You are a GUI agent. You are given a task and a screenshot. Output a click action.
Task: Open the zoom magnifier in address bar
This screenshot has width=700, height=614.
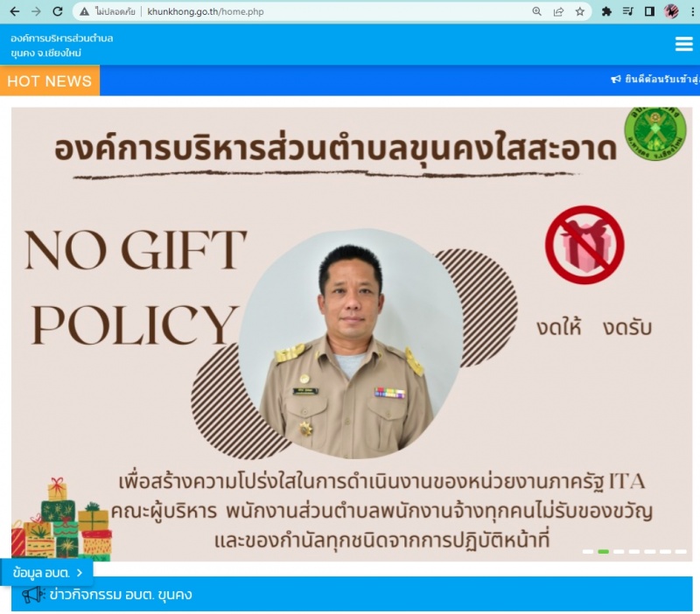pos(537,11)
